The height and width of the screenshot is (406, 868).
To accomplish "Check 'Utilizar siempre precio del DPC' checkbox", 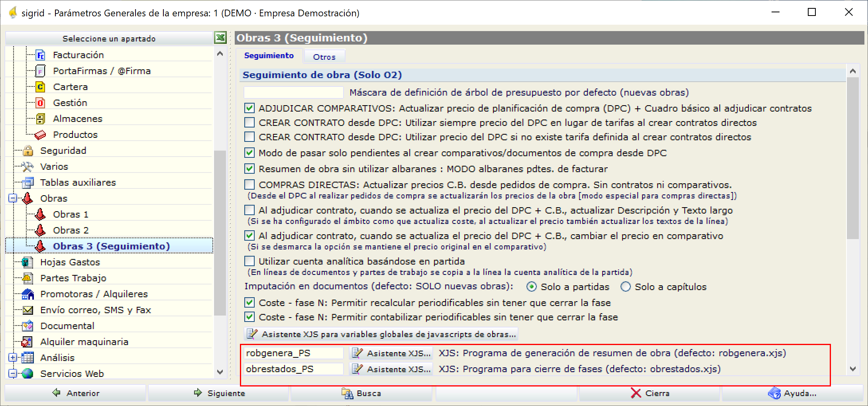I will 249,123.
